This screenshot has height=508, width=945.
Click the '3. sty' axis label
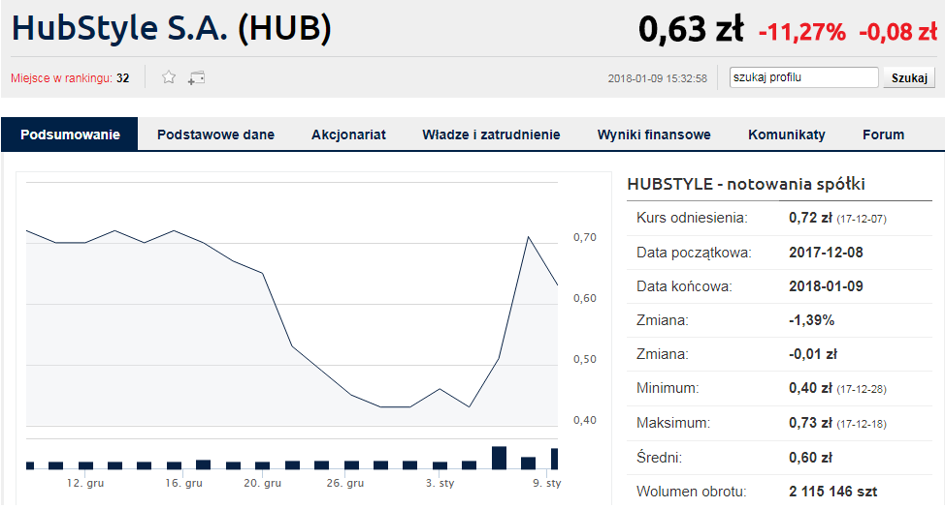coord(440,483)
